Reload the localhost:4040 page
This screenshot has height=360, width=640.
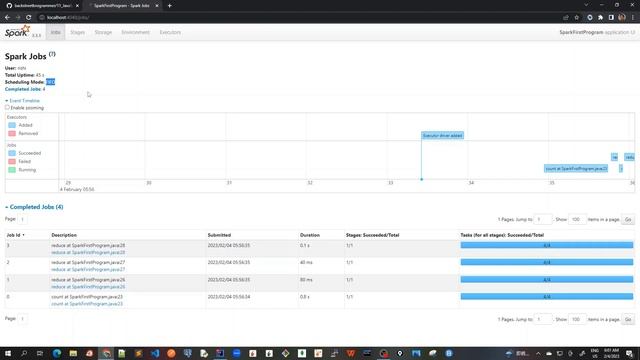(29, 18)
